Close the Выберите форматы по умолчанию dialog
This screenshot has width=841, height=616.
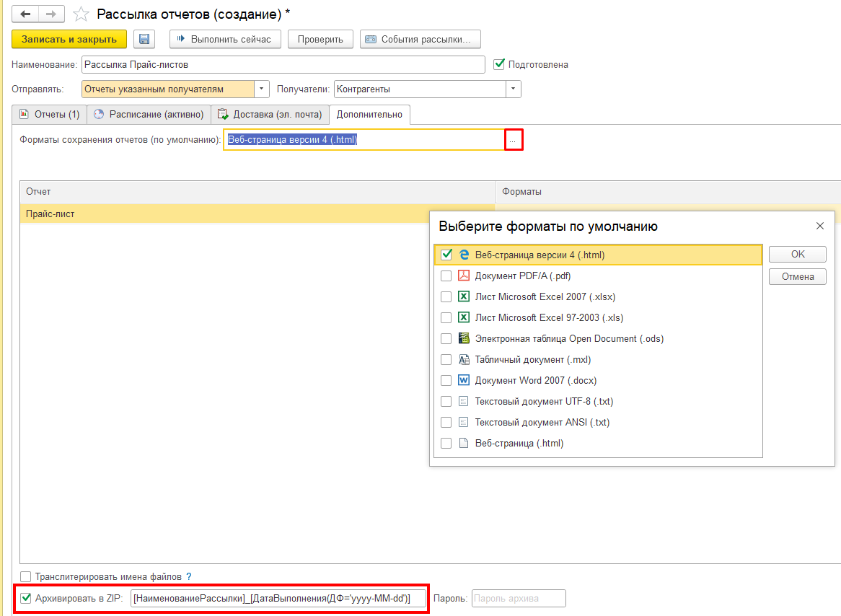pos(820,226)
